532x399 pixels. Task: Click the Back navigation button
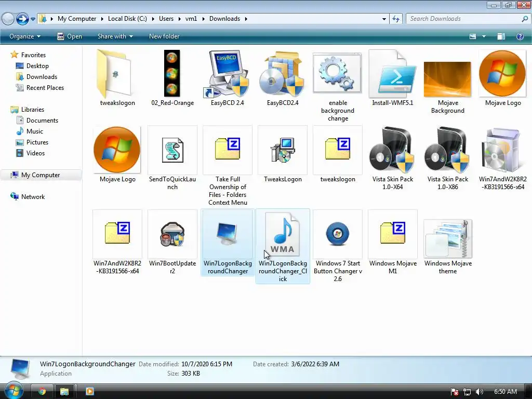click(7, 19)
